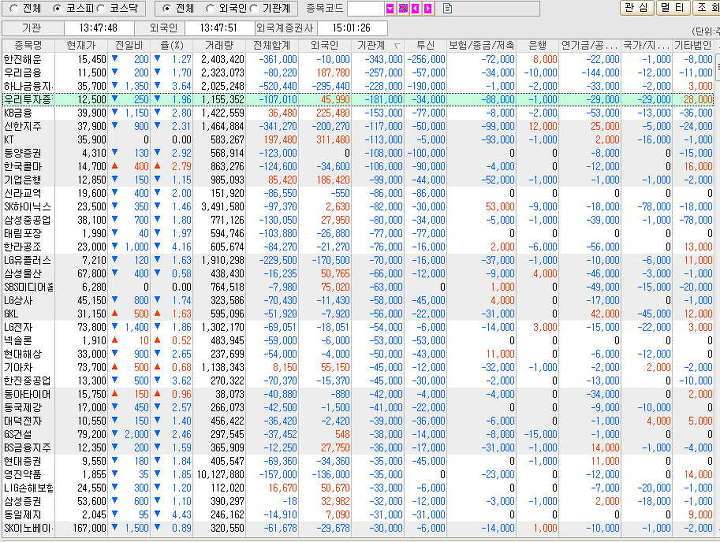Go to previous stock with pink left arrow

tap(416, 9)
